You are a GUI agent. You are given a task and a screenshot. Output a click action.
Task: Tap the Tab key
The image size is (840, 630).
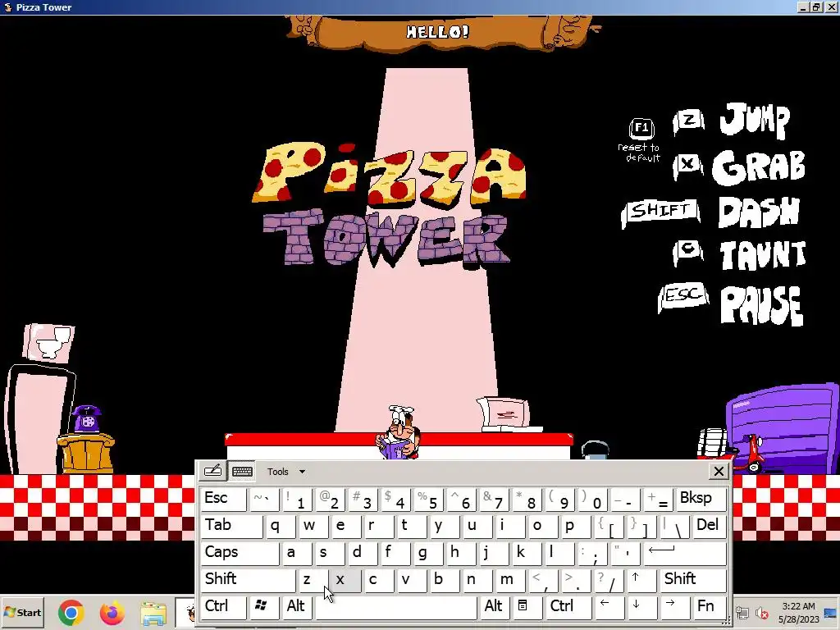pos(232,526)
